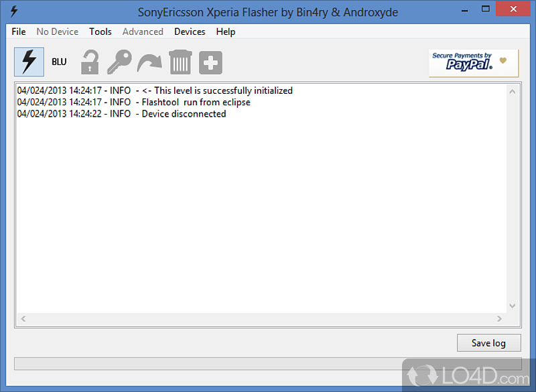Image resolution: width=536 pixels, height=392 pixels.
Task: Click the log scroll up arrow
Action: pos(512,92)
